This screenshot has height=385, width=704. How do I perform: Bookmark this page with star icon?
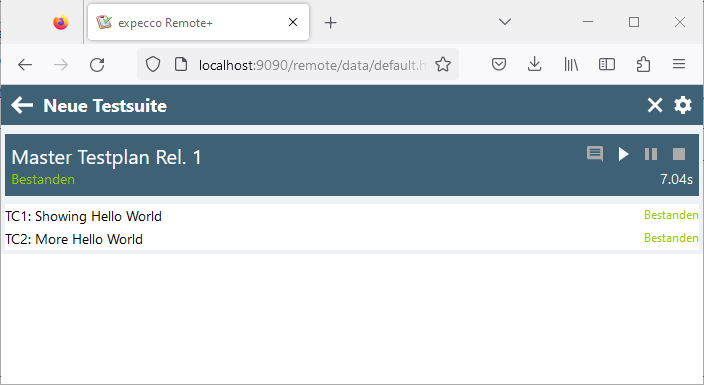pos(443,65)
